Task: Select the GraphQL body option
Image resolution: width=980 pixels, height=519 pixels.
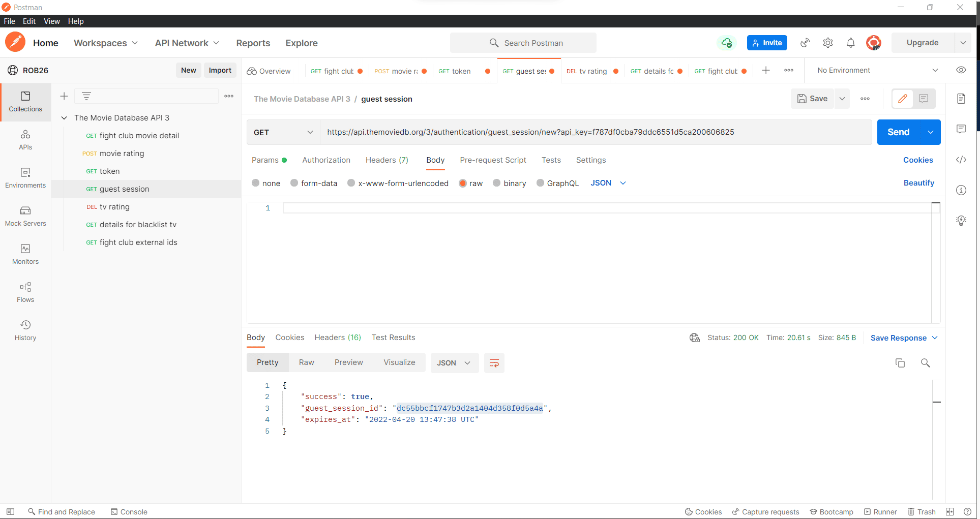Action: point(557,183)
